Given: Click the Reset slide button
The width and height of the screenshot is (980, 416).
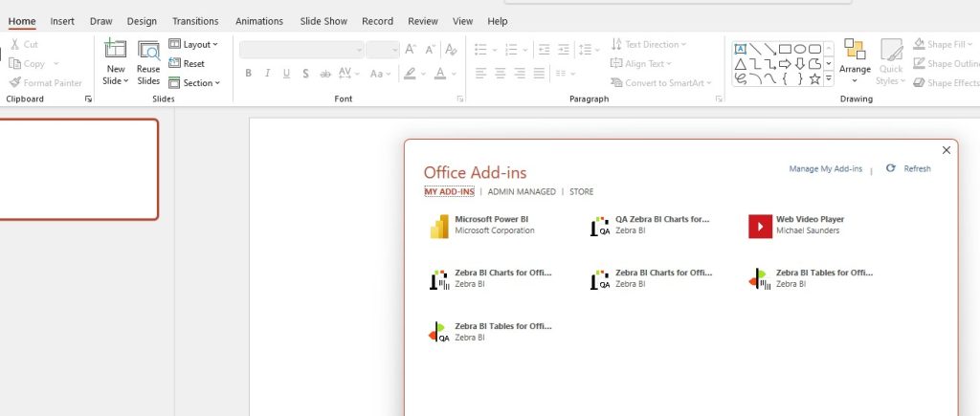Looking at the screenshot, I should pos(187,64).
